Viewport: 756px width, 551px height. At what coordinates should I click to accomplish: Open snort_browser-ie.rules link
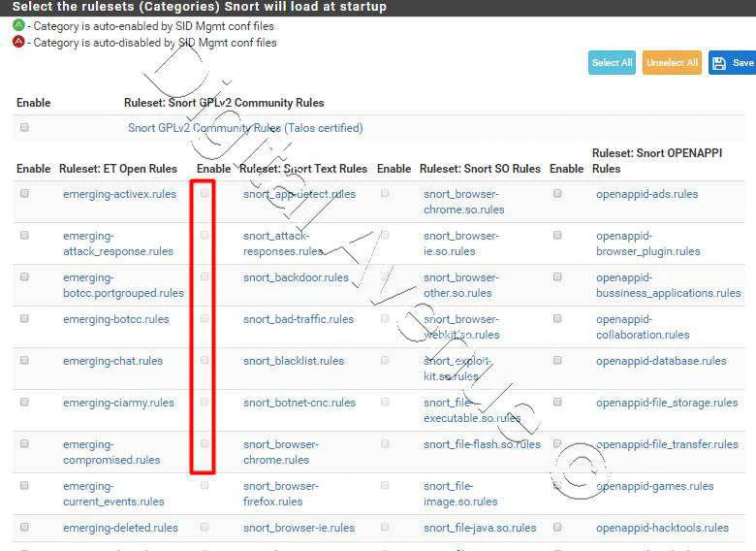point(299,528)
